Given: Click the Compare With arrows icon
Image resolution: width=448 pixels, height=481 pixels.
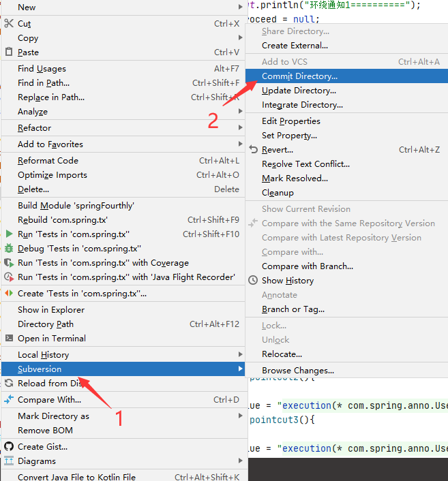Looking at the screenshot, I should [10, 399].
